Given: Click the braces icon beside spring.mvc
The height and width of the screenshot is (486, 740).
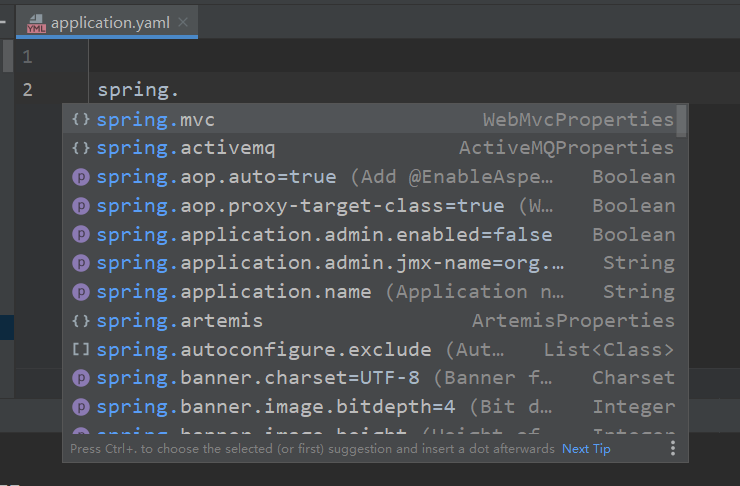Looking at the screenshot, I should 81,120.
